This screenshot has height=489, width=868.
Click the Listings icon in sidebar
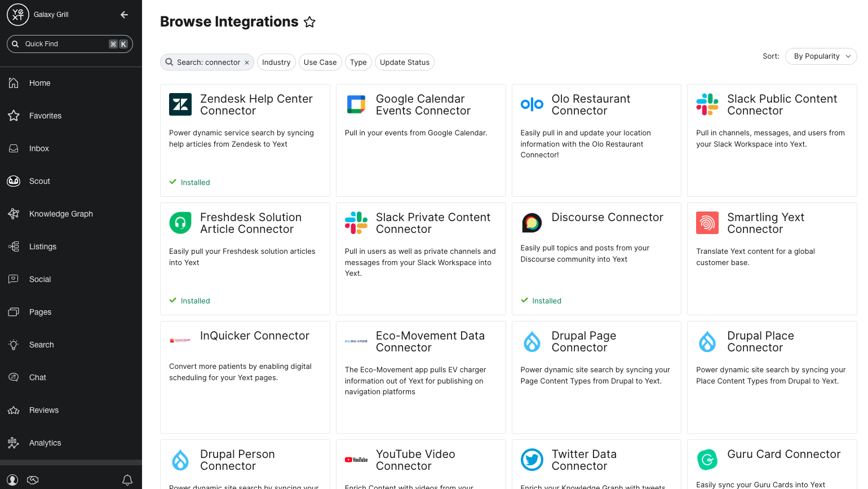pos(14,246)
